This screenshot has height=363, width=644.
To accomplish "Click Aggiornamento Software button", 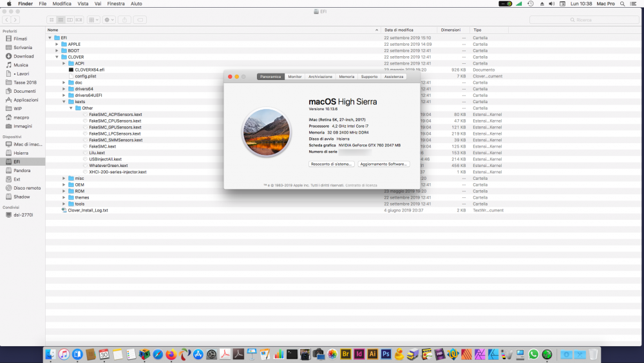I will click(384, 164).
